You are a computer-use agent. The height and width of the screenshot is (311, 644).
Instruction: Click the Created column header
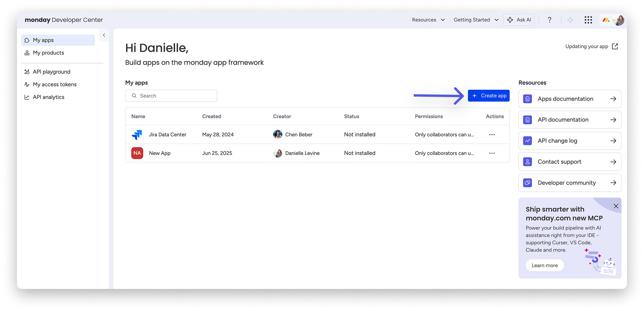click(x=212, y=116)
